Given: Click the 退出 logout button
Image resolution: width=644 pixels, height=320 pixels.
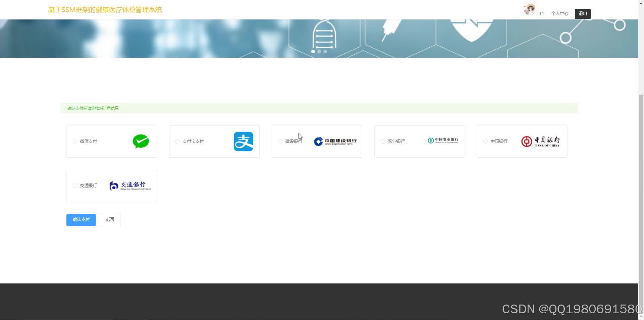Looking at the screenshot, I should coord(583,14).
